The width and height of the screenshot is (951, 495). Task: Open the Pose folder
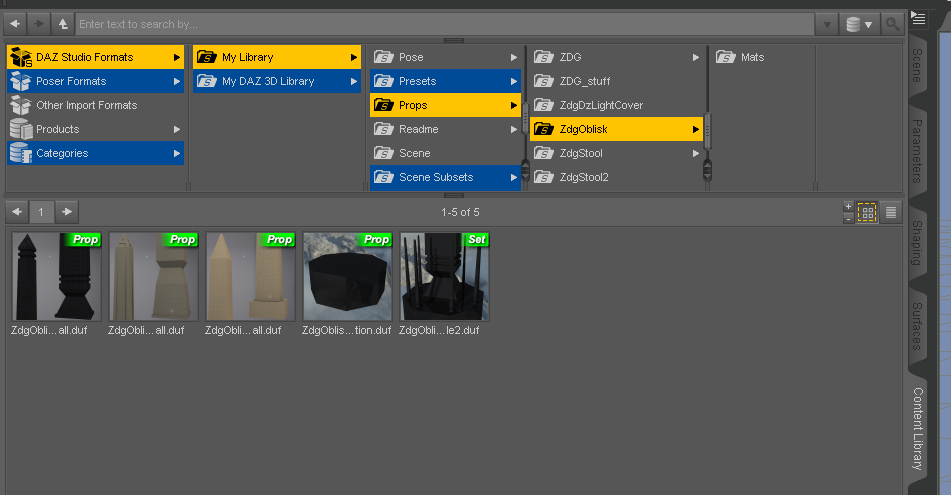[445, 57]
